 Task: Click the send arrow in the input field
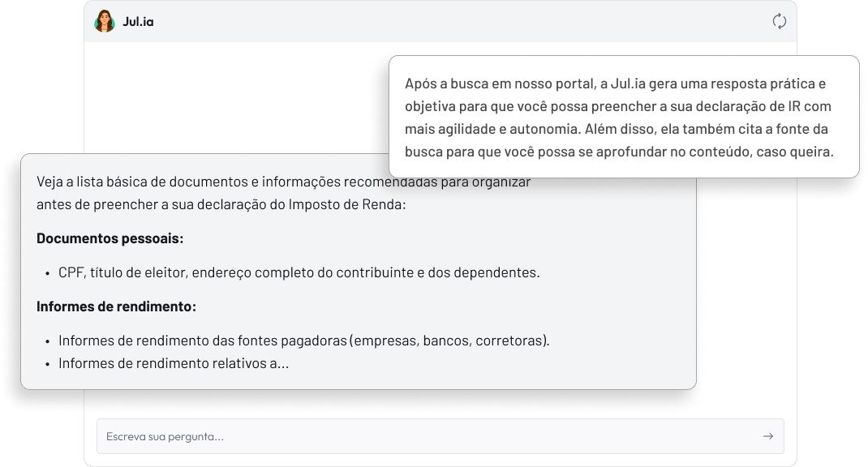[767, 435]
